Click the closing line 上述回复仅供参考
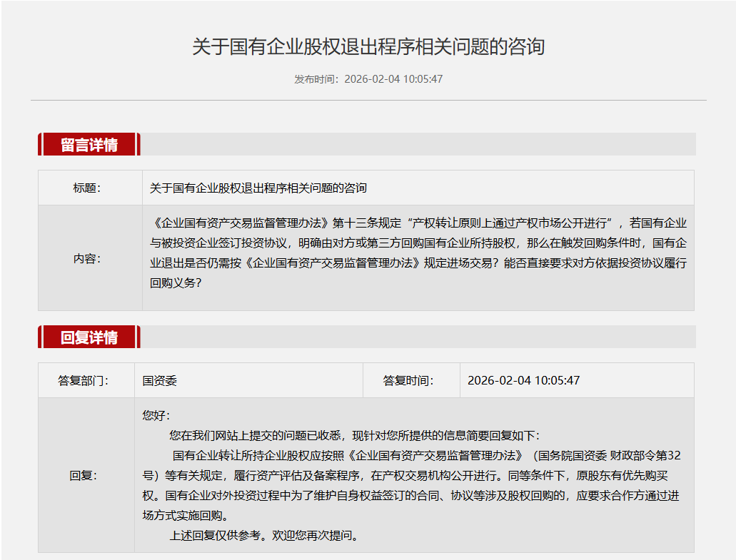 (x=263, y=535)
